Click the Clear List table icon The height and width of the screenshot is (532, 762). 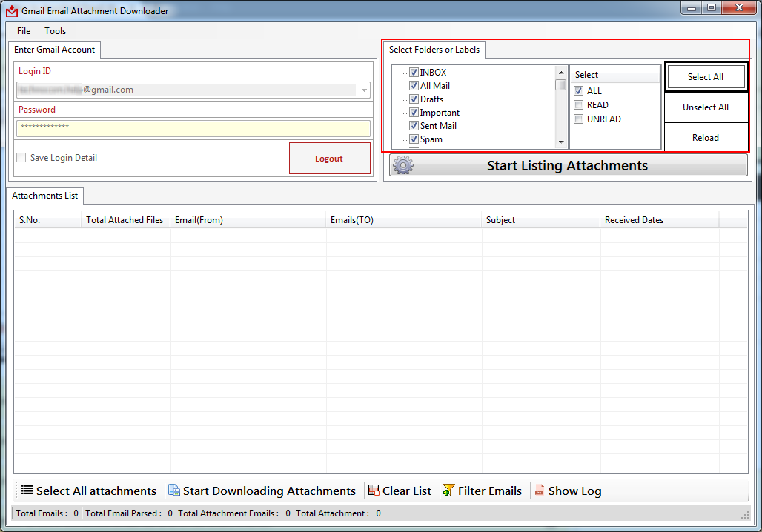pos(374,491)
